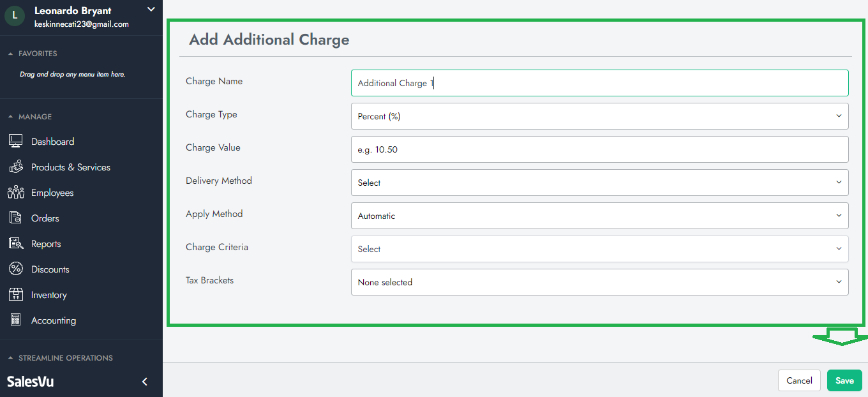Image resolution: width=868 pixels, height=397 pixels.
Task: Click the Accounting calculator icon
Action: pyautogui.click(x=16, y=320)
